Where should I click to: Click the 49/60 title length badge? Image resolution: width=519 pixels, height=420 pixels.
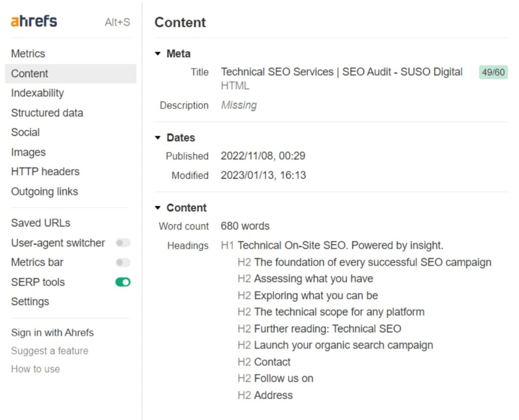(493, 72)
